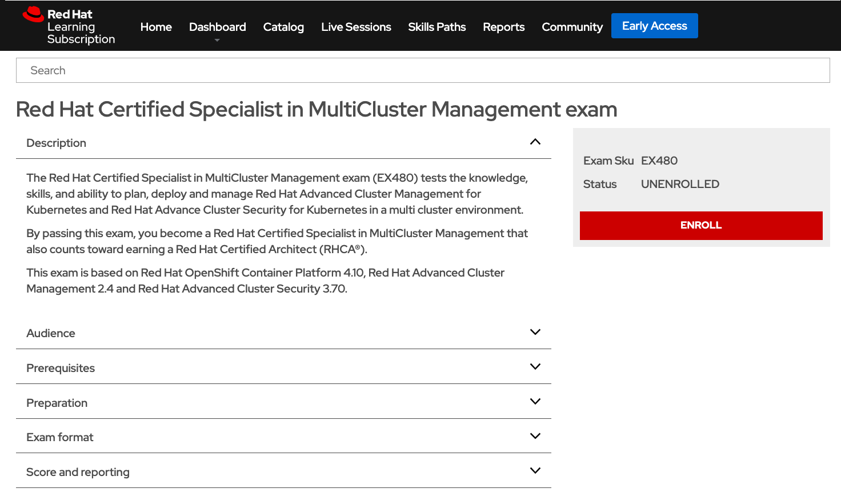Expand the Audience section
Image resolution: width=841 pixels, height=504 pixels.
click(535, 331)
